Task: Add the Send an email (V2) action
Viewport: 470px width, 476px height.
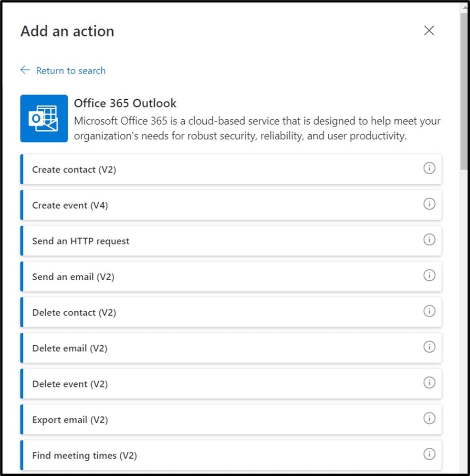Action: pyautogui.click(x=73, y=277)
